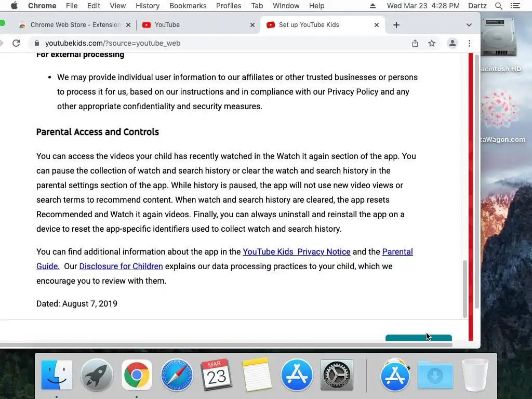Open Spotlight search in menu bar

[x=498, y=6]
